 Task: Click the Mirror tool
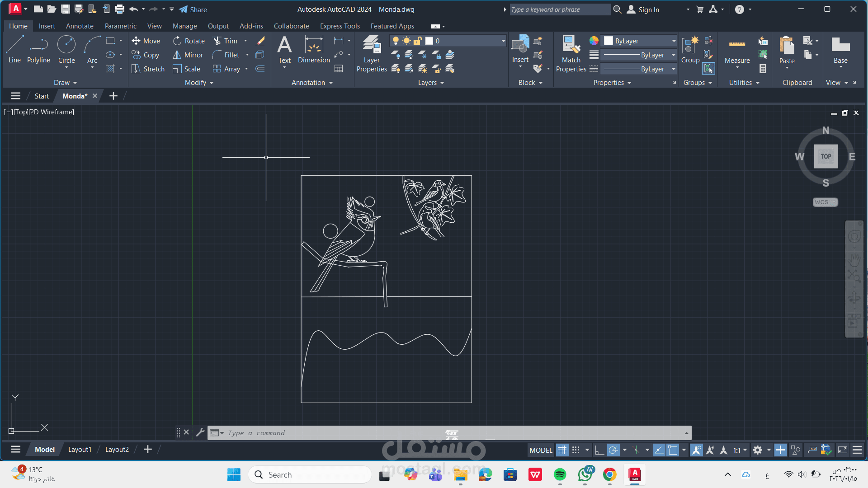pos(188,55)
